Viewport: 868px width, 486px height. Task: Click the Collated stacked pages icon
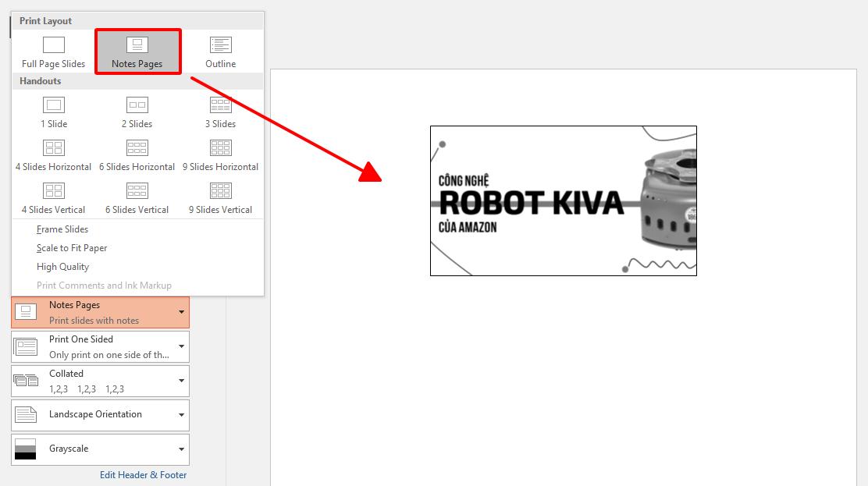26,381
